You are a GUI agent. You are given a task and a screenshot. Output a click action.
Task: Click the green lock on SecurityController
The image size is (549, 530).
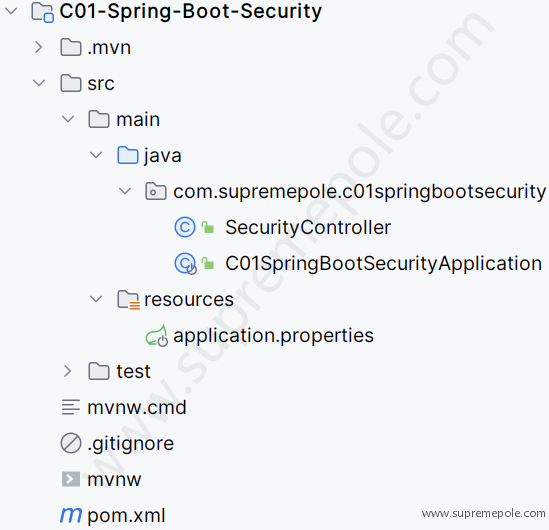pyautogui.click(x=208, y=227)
